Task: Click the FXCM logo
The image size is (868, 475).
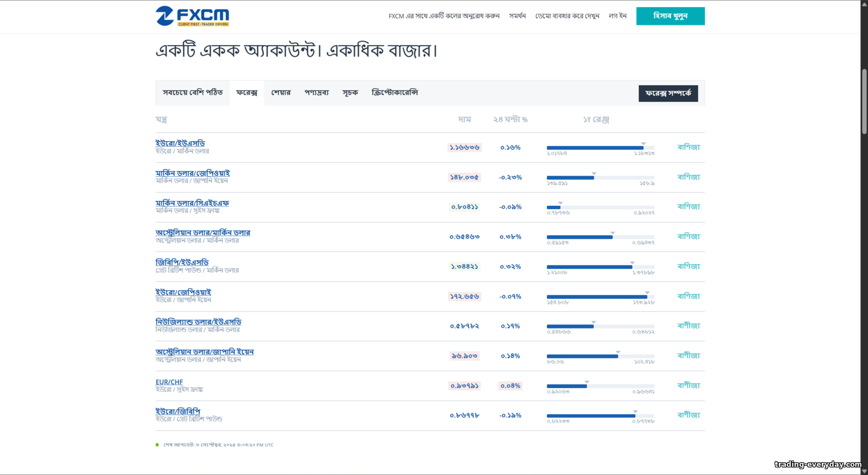Action: pyautogui.click(x=192, y=16)
